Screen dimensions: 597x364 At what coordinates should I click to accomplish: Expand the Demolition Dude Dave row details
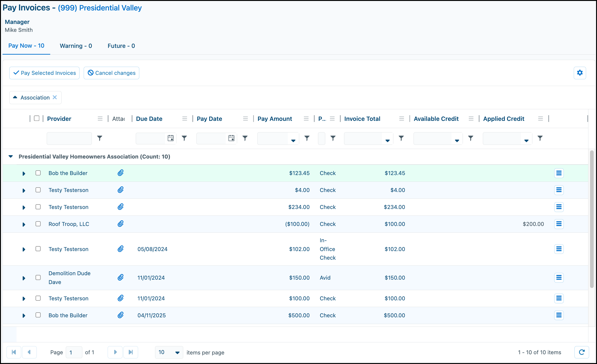tap(24, 278)
